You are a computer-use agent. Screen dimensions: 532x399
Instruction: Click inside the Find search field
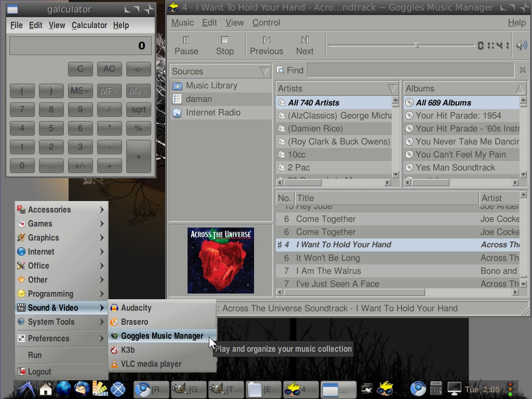pyautogui.click(x=410, y=70)
